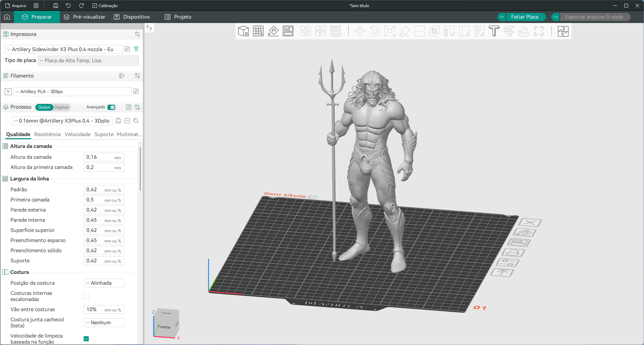Open the Tipo de placa dropdown

point(88,61)
